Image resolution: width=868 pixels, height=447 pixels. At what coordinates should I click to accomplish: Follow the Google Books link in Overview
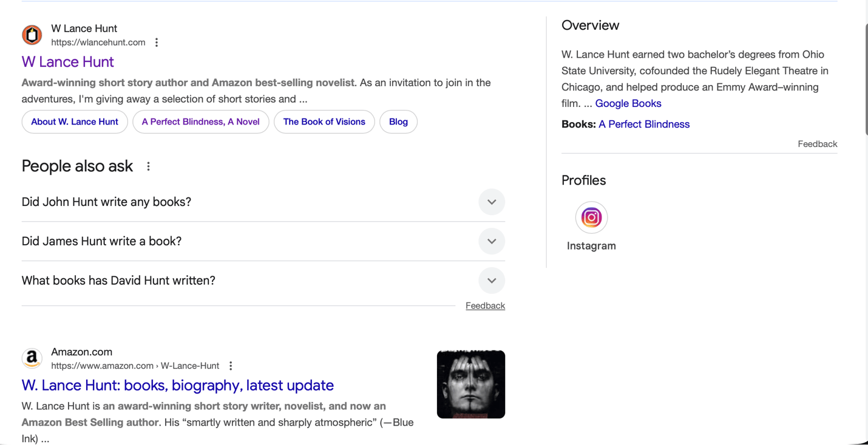point(628,104)
